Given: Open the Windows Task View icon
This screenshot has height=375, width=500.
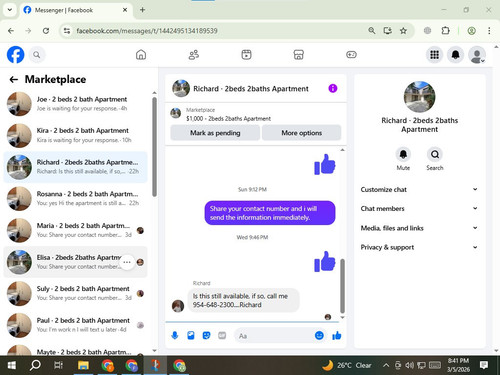Looking at the screenshot, I should click(x=58, y=365).
